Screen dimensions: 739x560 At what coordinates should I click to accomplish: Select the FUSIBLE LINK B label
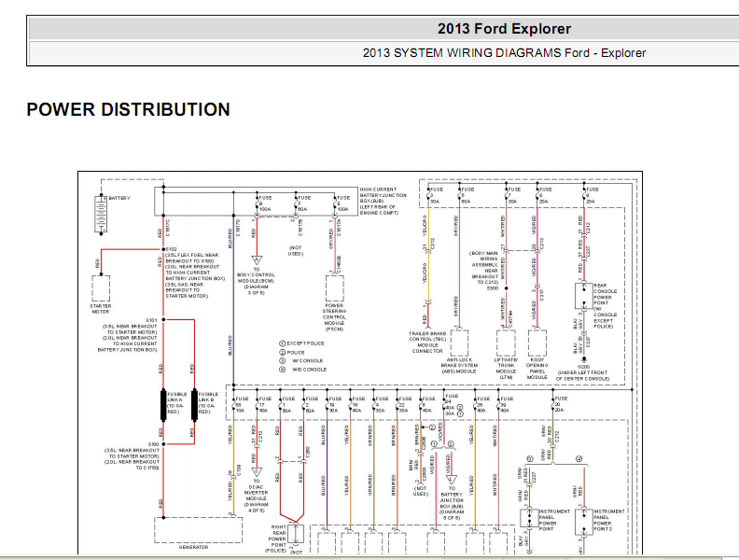pos(208,402)
